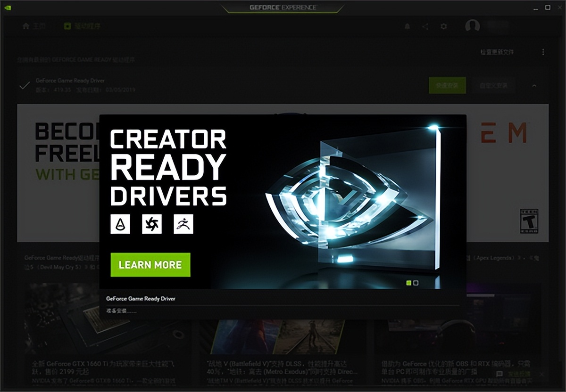Click the Check for Updates button
This screenshot has width=566, height=392.
coord(497,52)
